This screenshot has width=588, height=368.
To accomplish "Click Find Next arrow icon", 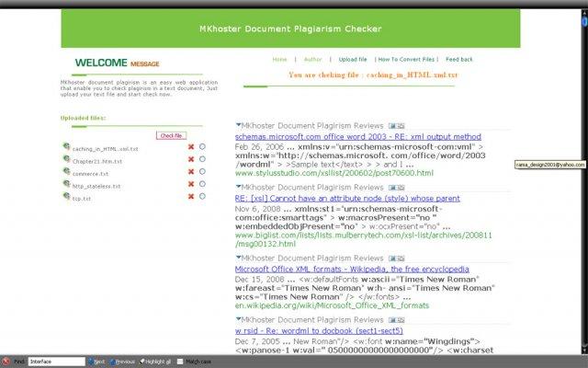I will click(x=91, y=362).
